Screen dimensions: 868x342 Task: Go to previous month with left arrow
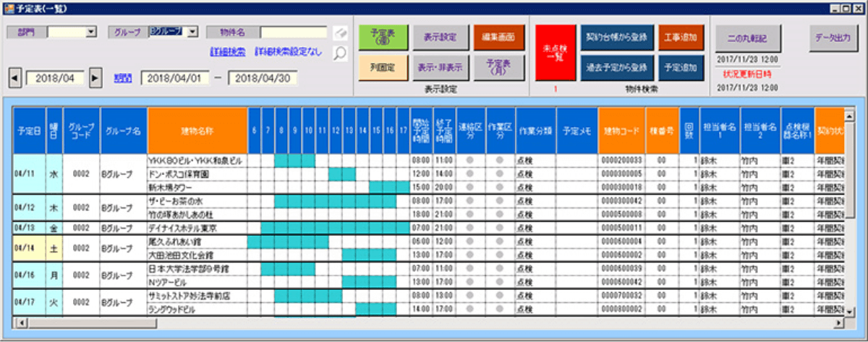pyautogui.click(x=14, y=77)
